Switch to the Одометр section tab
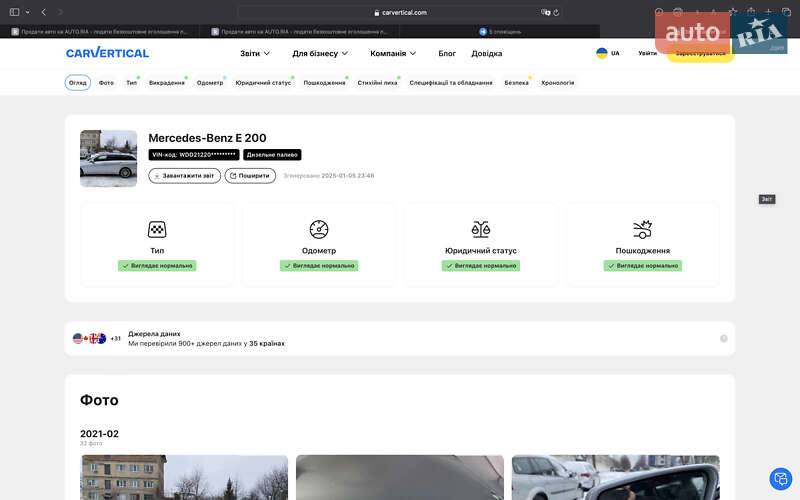Screen dimensions: 800x500 [210, 83]
